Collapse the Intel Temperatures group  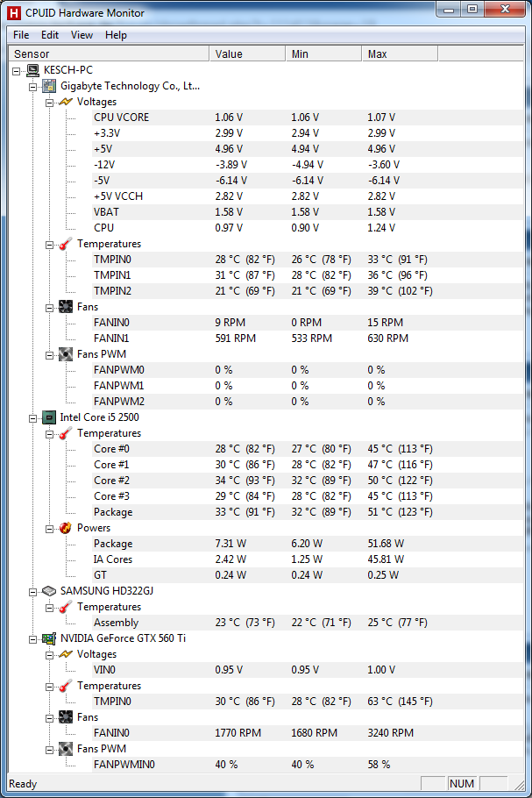pos(49,434)
